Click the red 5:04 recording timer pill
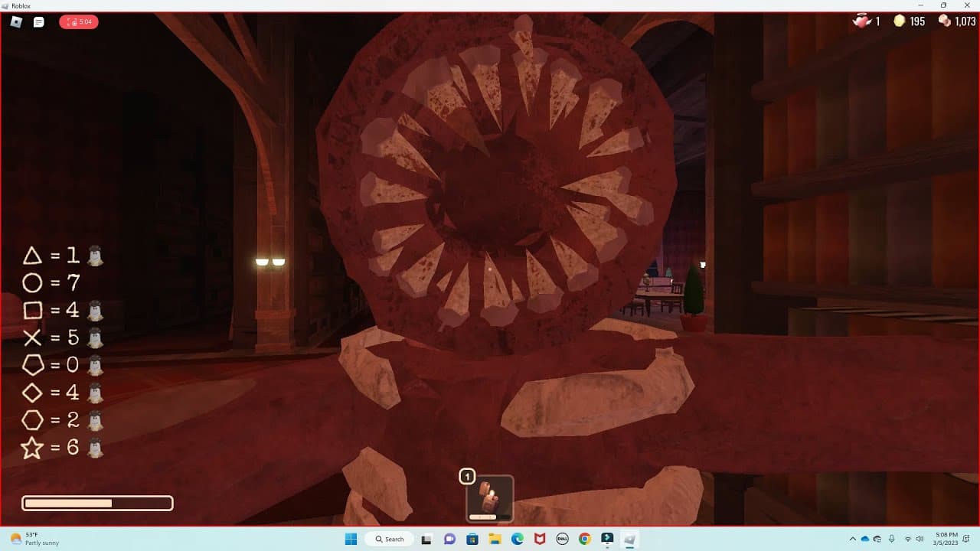This screenshot has width=980, height=551. (x=78, y=22)
